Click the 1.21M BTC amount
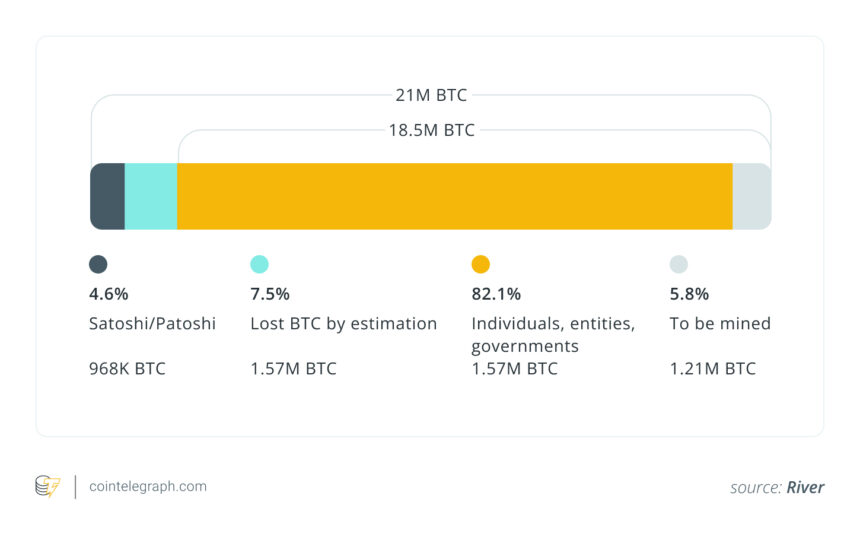The height and width of the screenshot is (534, 860). pos(712,369)
